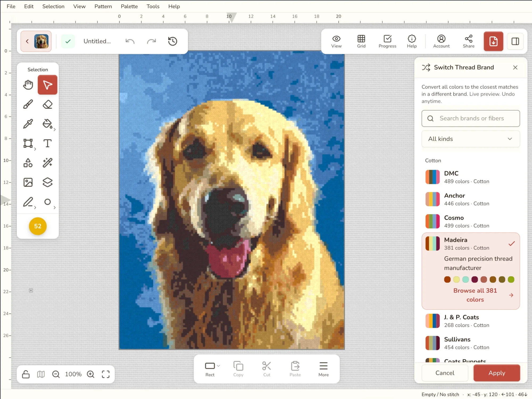Open the Layers tool

point(47,182)
